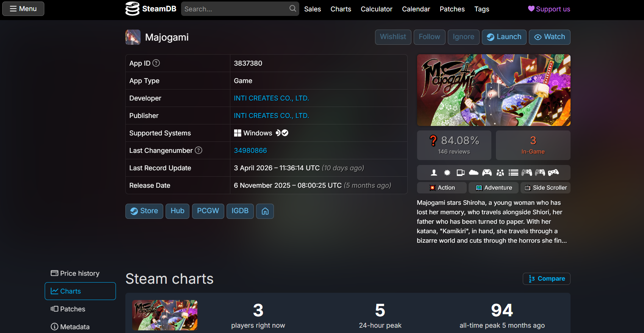Focus the SteamDB search field
Image resolution: width=644 pixels, height=333 pixels.
(235, 9)
